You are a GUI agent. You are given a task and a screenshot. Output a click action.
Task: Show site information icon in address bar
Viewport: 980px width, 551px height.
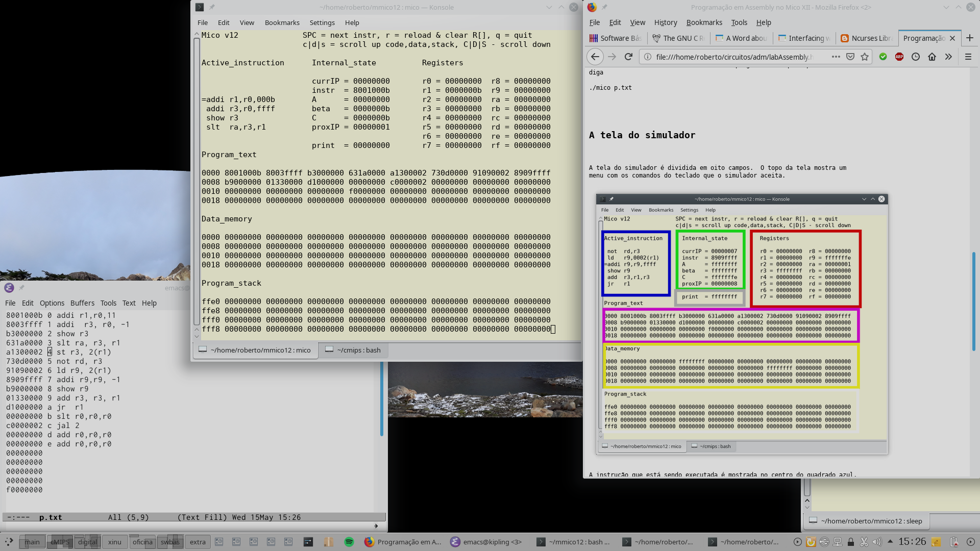(x=648, y=57)
